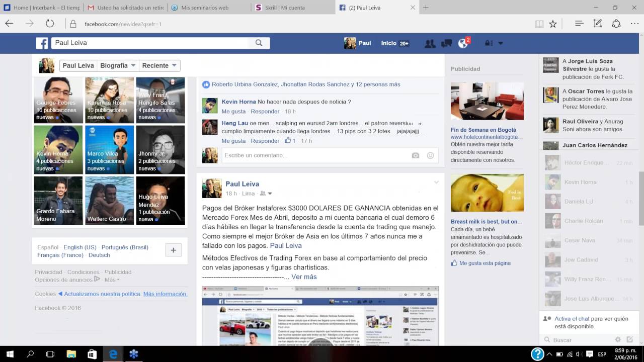
Task: Click the search magnifier in Facebook bar
Action: [x=259, y=43]
